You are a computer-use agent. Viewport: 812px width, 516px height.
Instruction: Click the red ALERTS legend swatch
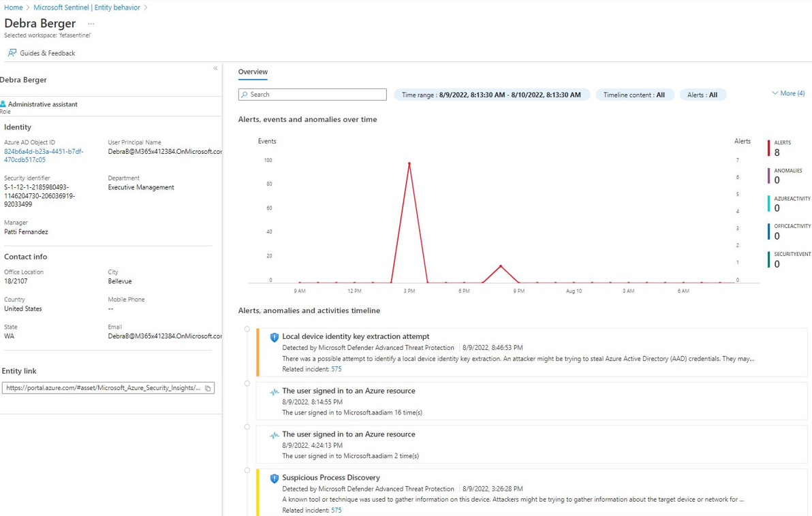click(x=769, y=148)
